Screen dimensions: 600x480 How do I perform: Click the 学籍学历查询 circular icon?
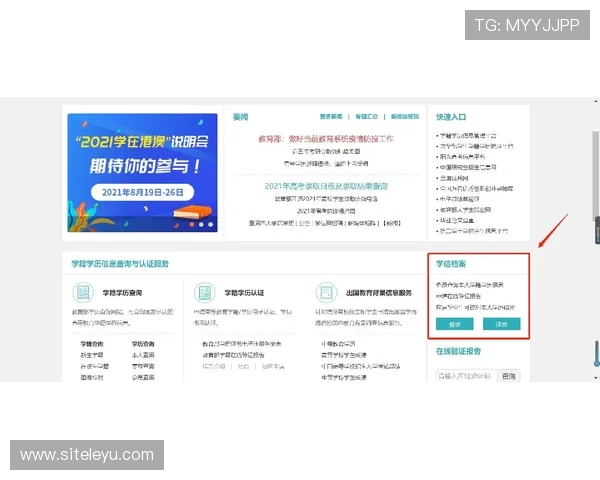tap(83, 292)
